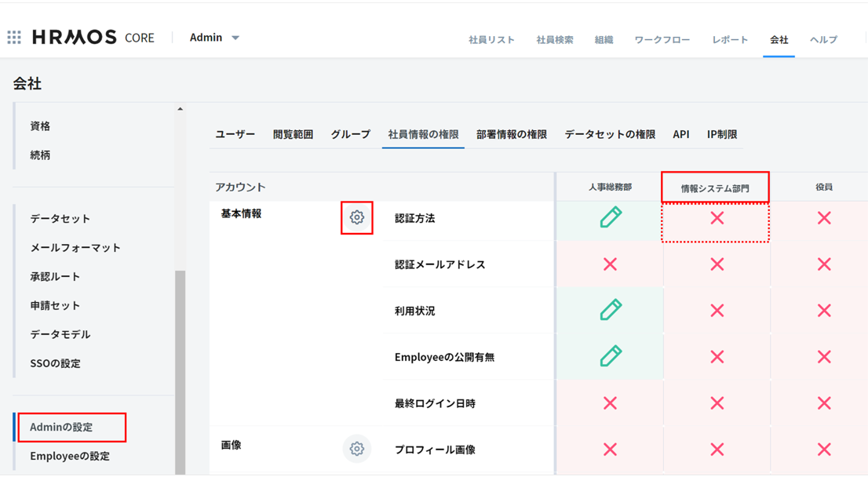
Task: Toggle 利用状況 permission for 役員 column
Action: click(823, 311)
